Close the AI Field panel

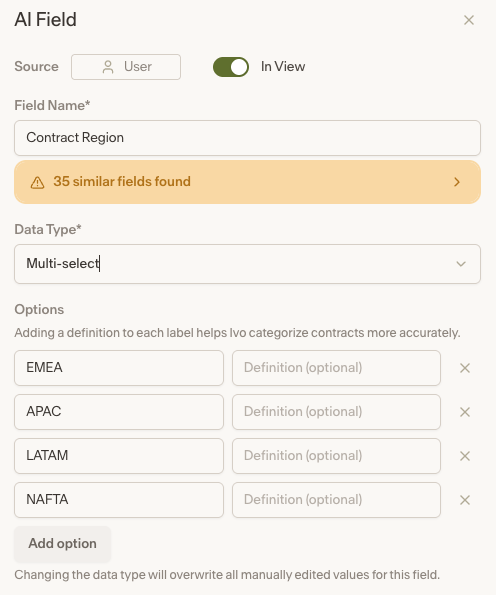tap(469, 20)
